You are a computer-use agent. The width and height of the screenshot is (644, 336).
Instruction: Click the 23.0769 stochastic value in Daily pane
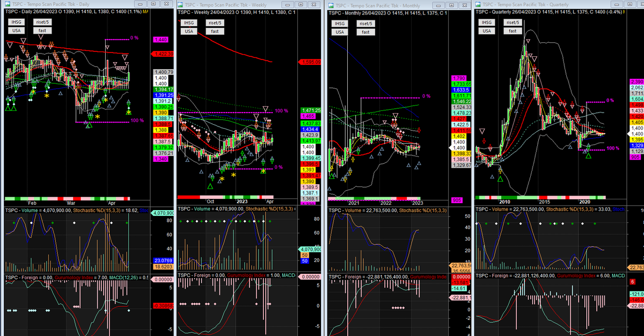click(x=163, y=260)
